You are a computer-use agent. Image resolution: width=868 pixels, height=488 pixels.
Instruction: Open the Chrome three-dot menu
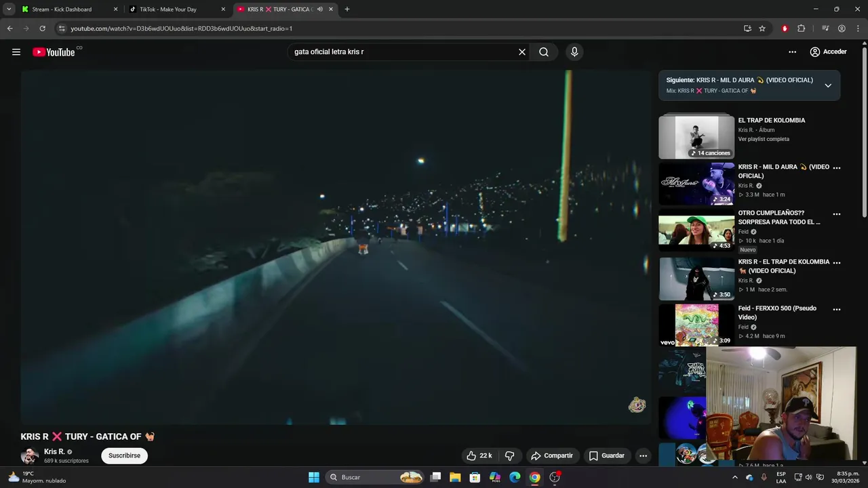coord(857,28)
